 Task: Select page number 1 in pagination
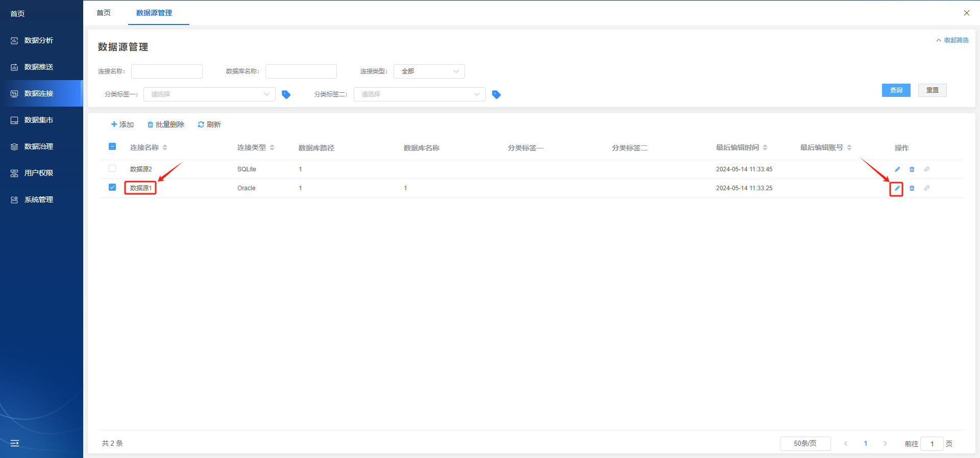click(866, 444)
